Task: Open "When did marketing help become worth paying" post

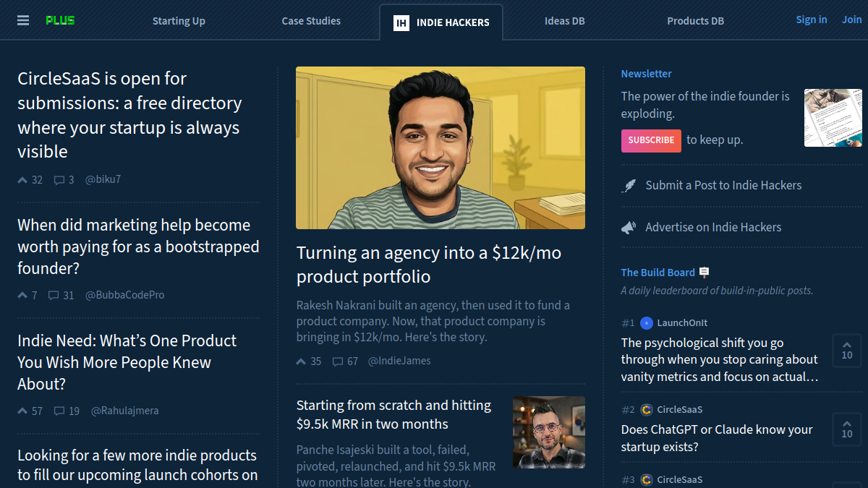Action: pos(138,247)
